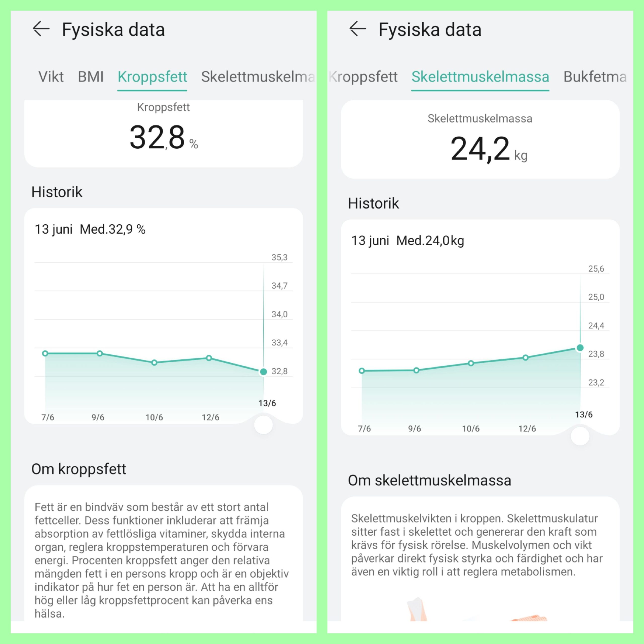Open the BMI tab
Viewport: 644px width, 644px height.
click(x=91, y=77)
